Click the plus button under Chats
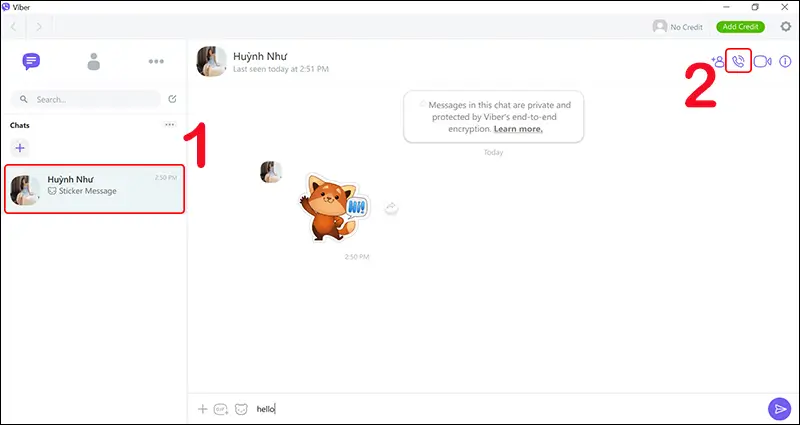The image size is (800, 425). pyautogui.click(x=20, y=148)
